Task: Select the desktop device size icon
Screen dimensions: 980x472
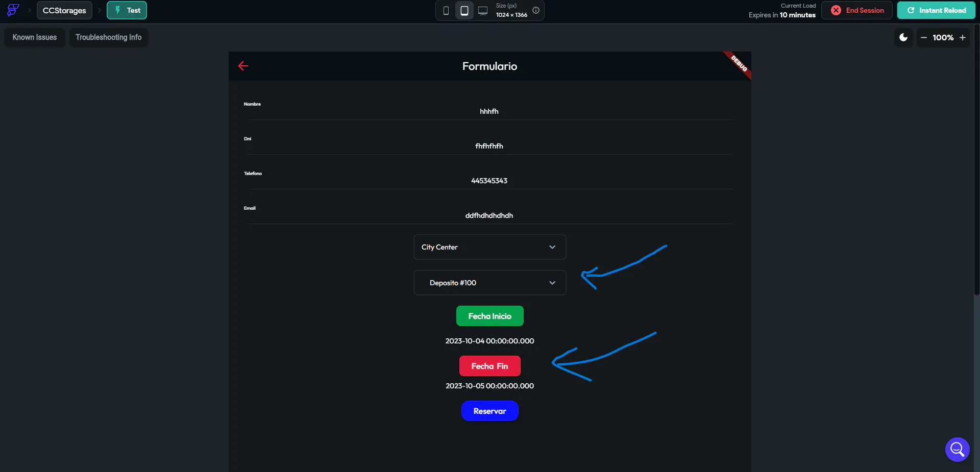Action: [483, 11]
